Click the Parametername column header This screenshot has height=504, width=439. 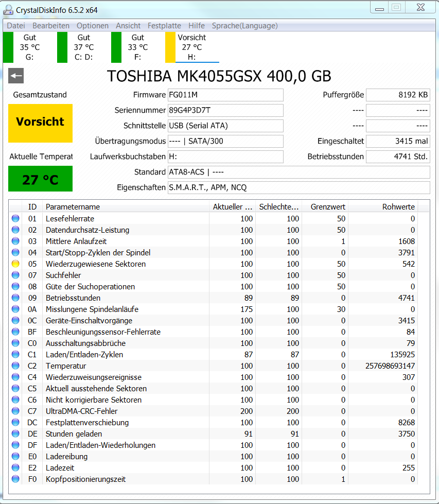pos(126,206)
